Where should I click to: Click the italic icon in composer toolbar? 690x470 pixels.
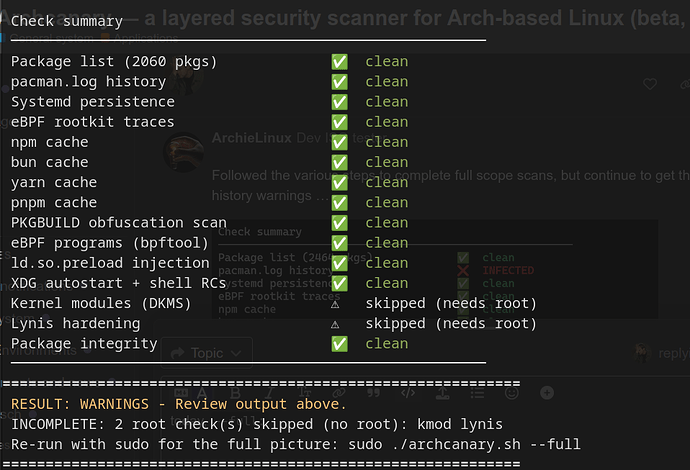(x=269, y=393)
